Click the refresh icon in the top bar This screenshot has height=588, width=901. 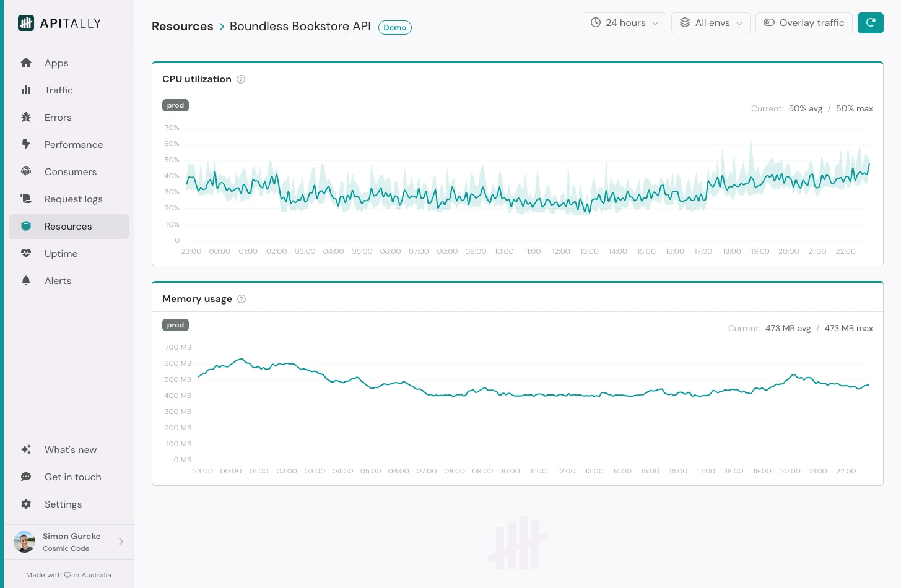click(x=871, y=23)
